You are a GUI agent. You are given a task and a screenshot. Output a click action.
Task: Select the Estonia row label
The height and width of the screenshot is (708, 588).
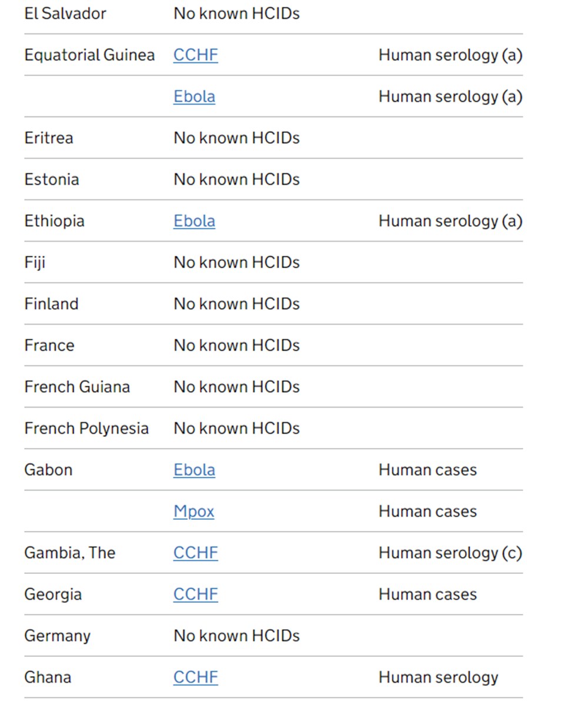[x=52, y=179]
